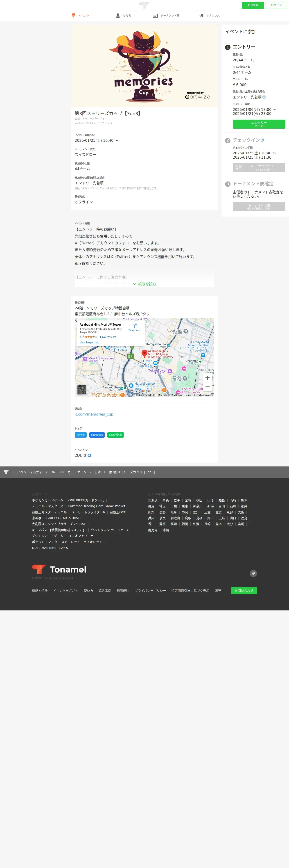
Task: Open イベントをさがす breadcrumb
Action: pyautogui.click(x=30, y=472)
